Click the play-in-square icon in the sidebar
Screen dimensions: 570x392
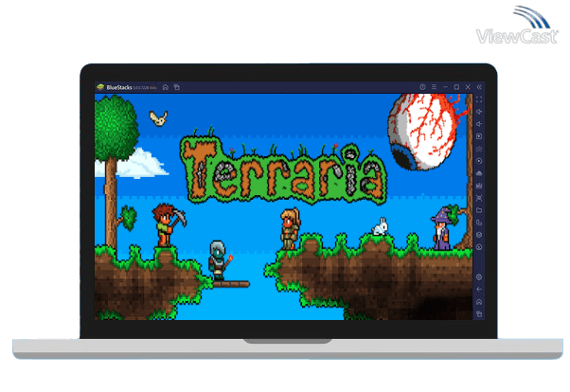click(x=479, y=136)
